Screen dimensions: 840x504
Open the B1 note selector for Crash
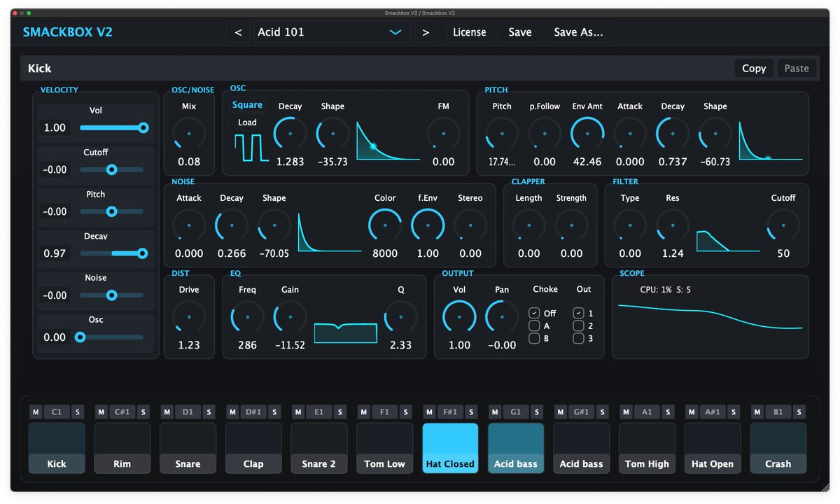tap(778, 412)
